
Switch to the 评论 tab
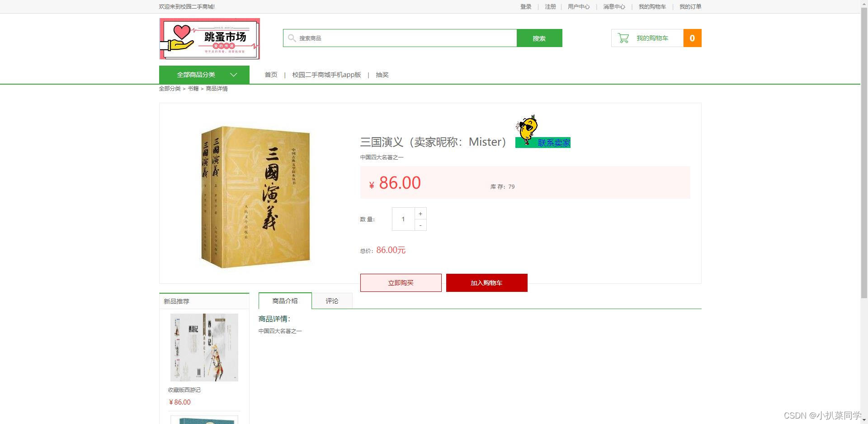click(332, 301)
